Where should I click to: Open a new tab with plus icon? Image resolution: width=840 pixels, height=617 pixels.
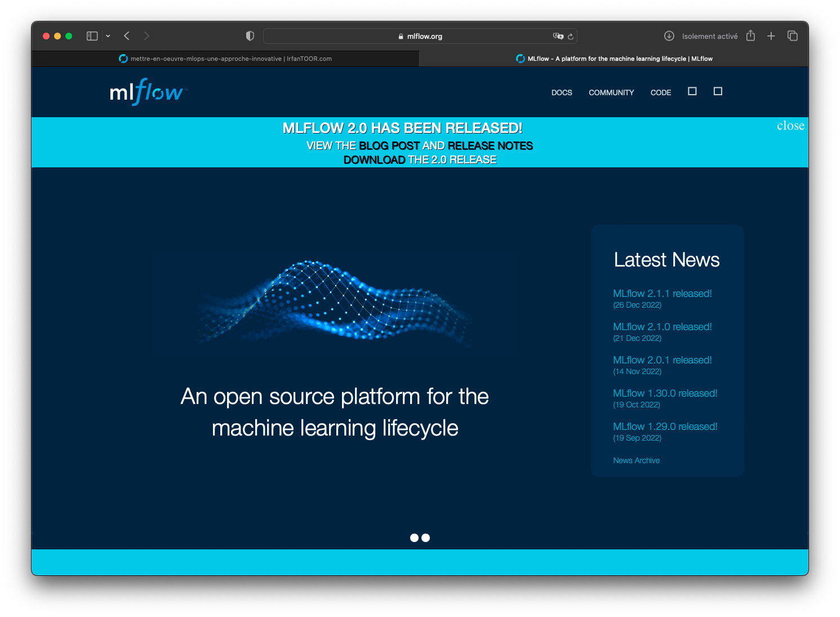(771, 36)
